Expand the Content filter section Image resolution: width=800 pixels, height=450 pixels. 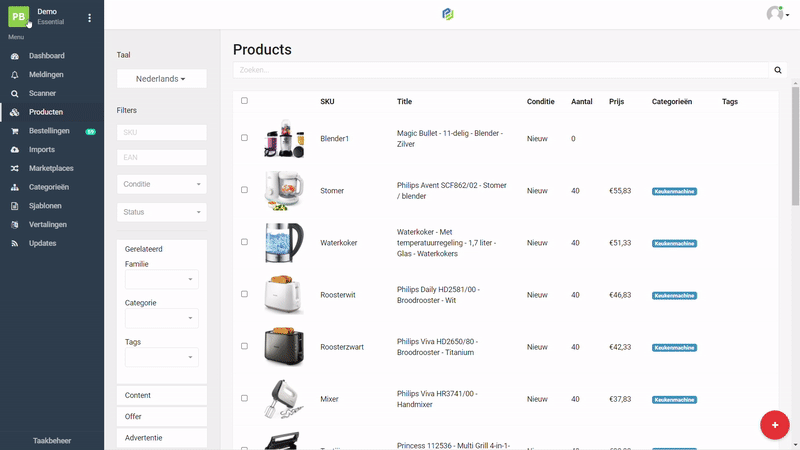coord(162,395)
